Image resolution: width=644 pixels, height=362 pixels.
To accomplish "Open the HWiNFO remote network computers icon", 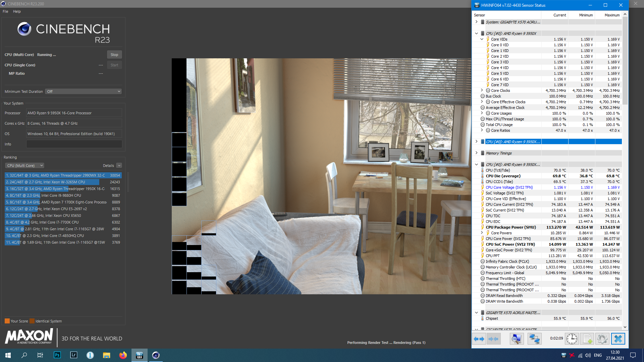I will tap(534, 339).
